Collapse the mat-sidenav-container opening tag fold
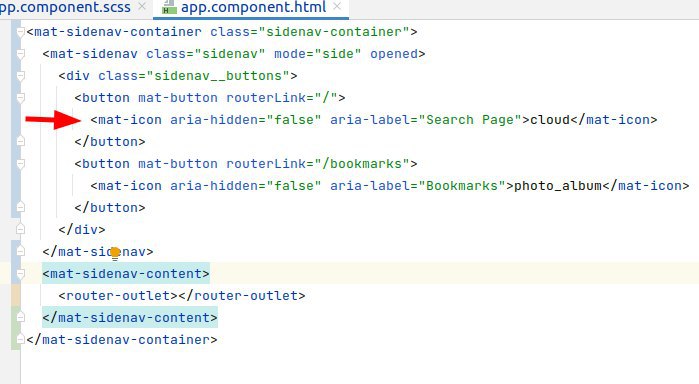This screenshot has width=699, height=384. click(20, 32)
